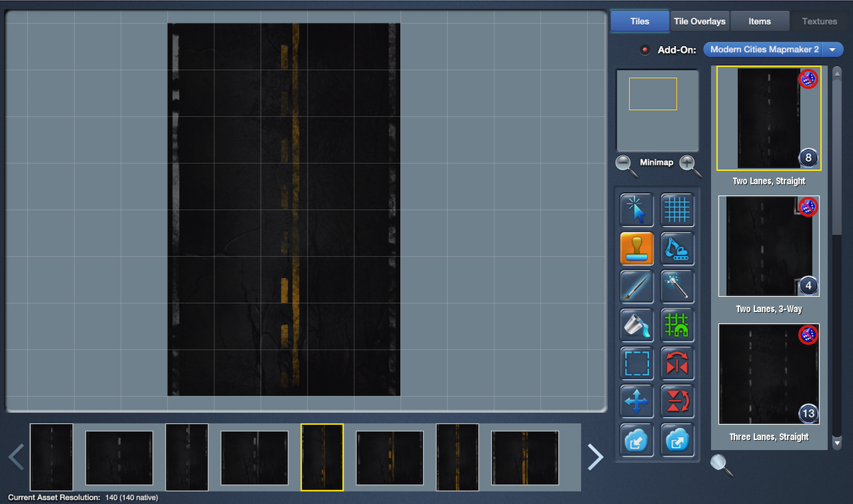Viewport: 853px width, 504px height.
Task: Select the magic wand tool
Action: 677,287
